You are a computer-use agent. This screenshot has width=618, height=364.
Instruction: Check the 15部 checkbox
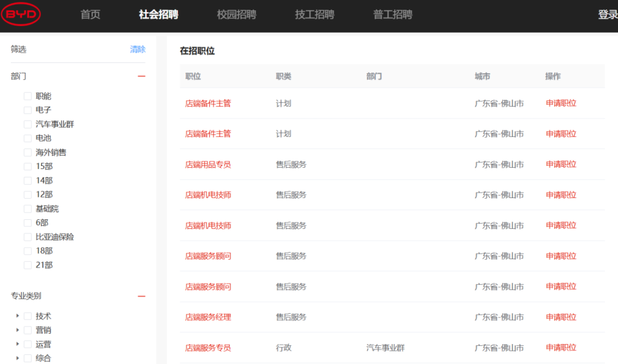coord(28,166)
